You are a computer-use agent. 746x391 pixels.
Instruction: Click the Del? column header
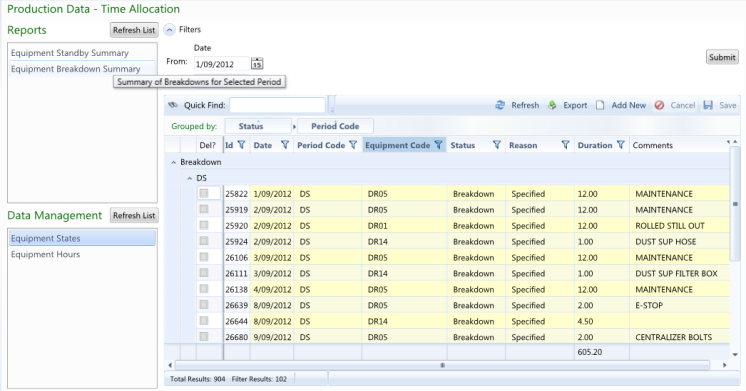(x=207, y=145)
